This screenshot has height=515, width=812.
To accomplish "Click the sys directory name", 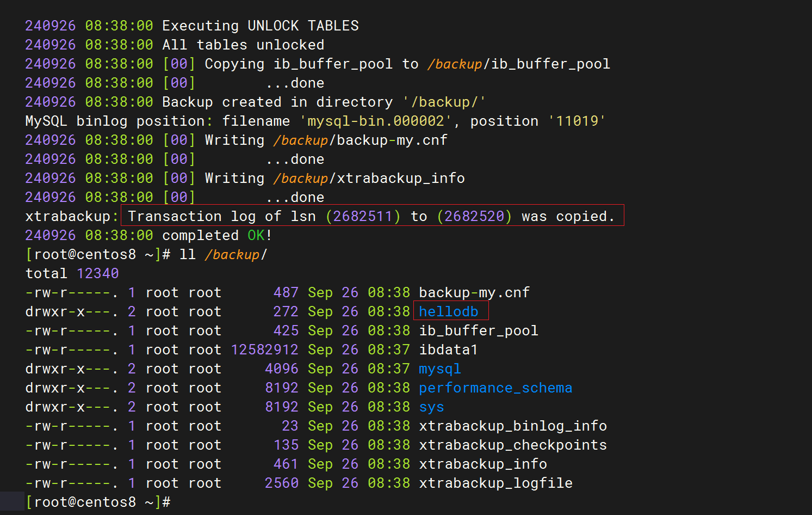I will point(431,407).
